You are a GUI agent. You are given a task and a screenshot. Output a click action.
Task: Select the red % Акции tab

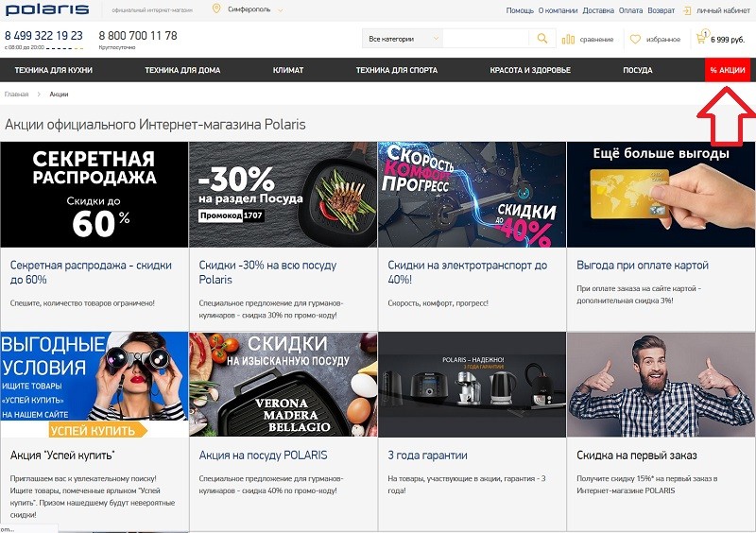point(728,71)
